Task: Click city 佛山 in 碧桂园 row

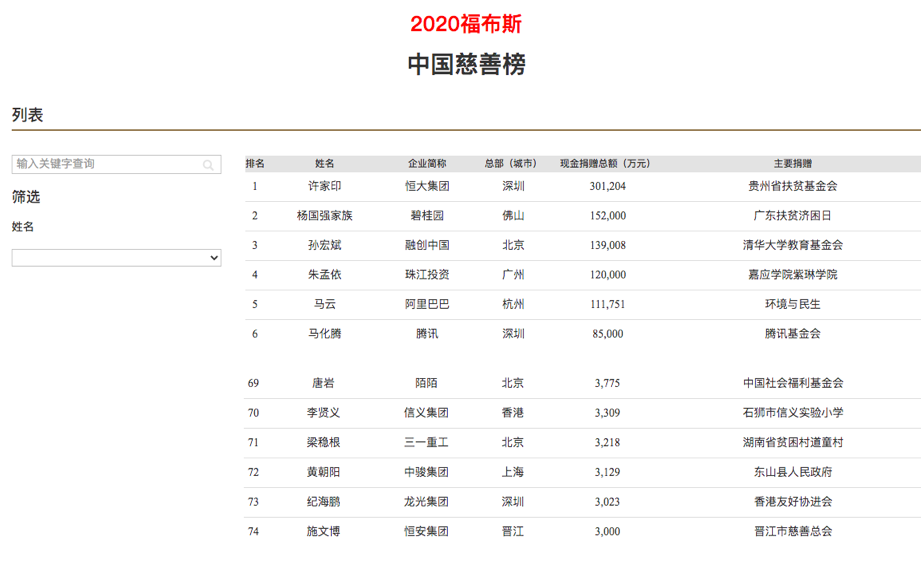Action: point(513,216)
